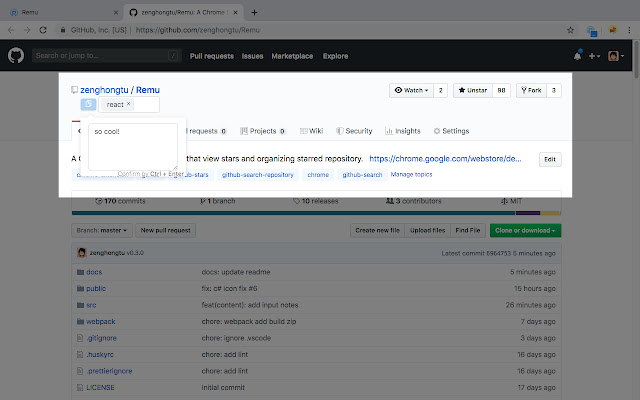Switch to the Insights tab
Viewport: 640px width, 400px height.
(x=403, y=131)
